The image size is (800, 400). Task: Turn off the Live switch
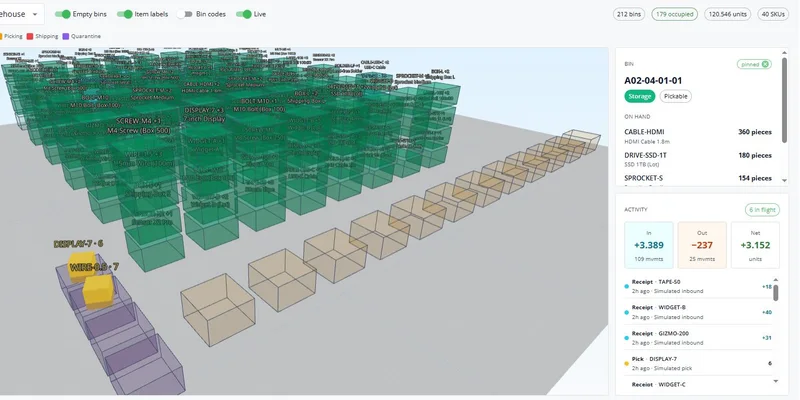244,14
